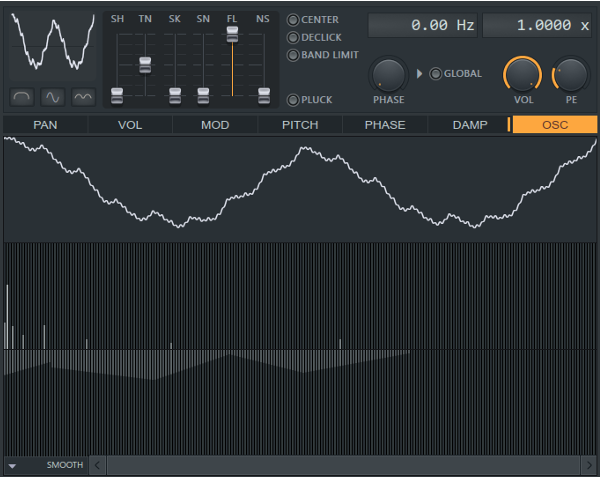Click the left scroll arrow
600x477 pixels.
click(97, 465)
